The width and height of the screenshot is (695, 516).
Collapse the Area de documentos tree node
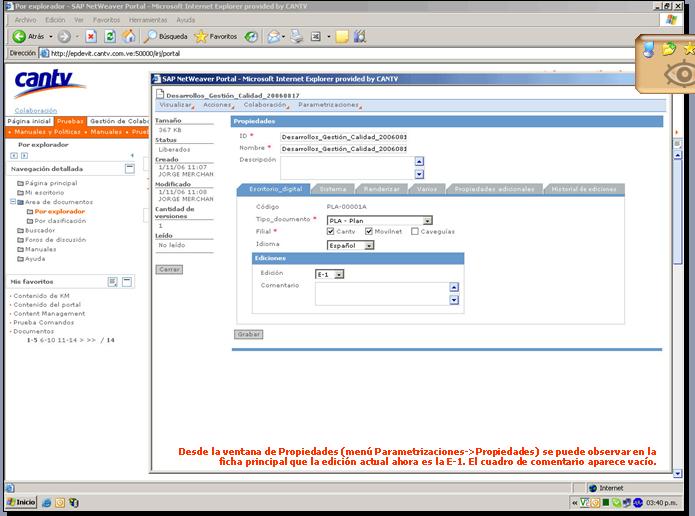pyautogui.click(x=13, y=201)
